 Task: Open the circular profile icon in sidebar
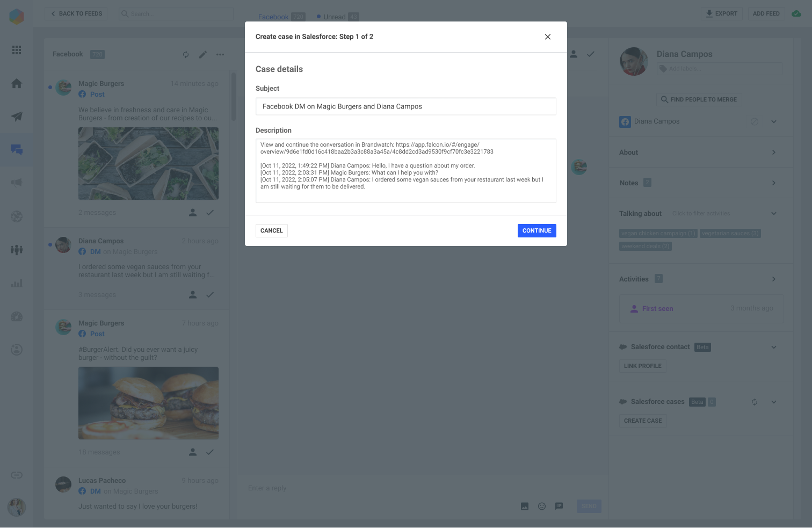pyautogui.click(x=17, y=350)
